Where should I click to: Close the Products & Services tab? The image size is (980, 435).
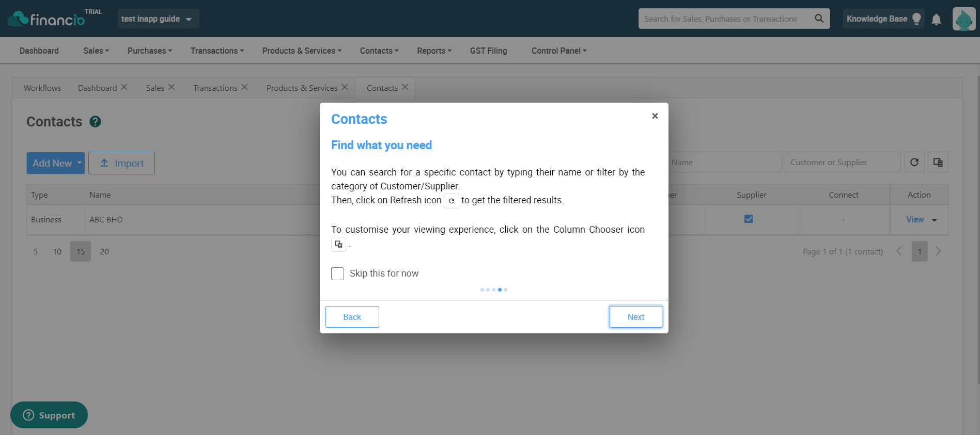345,87
